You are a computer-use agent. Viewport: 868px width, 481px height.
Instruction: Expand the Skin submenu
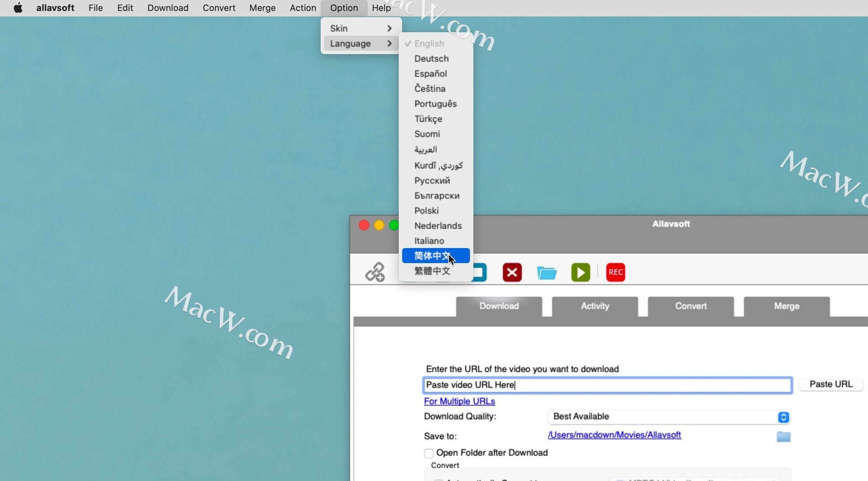[361, 28]
